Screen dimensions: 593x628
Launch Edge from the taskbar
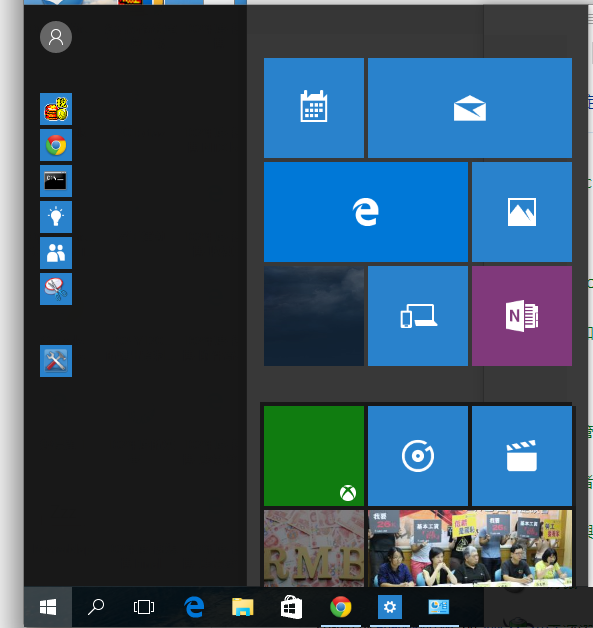194,607
